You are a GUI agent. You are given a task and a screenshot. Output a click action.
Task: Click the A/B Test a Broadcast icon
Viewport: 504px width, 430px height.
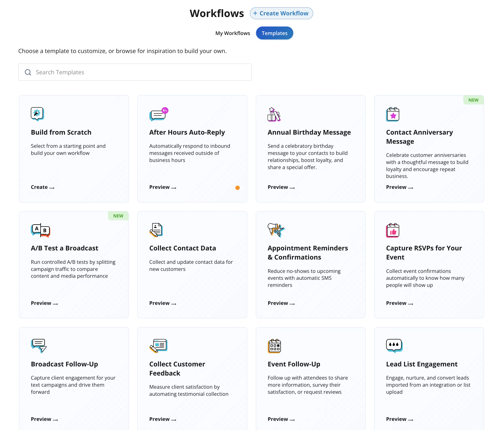pos(40,230)
